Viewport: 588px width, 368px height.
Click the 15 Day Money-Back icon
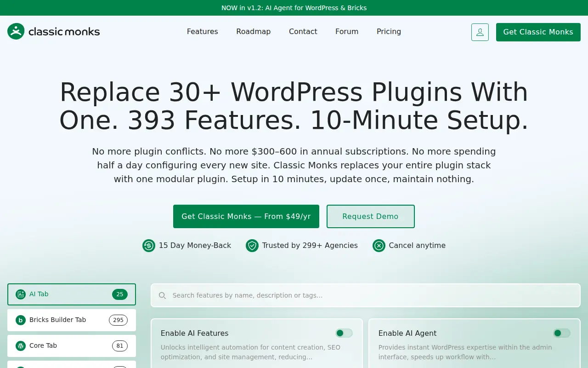149,246
